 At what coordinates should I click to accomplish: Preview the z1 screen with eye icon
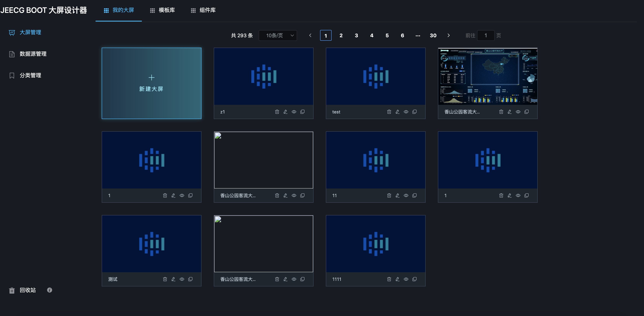294,112
